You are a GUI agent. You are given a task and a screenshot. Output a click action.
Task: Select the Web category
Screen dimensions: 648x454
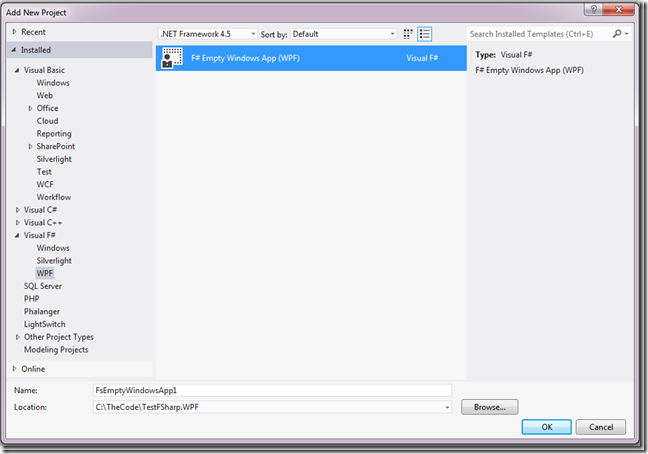pos(45,95)
